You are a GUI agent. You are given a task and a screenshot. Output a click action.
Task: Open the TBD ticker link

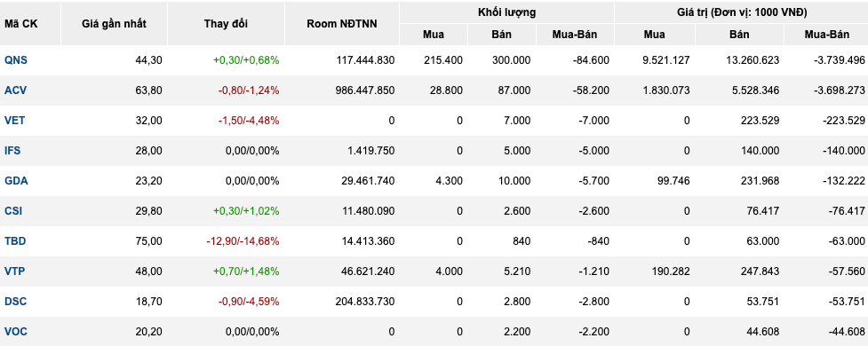pyautogui.click(x=15, y=241)
